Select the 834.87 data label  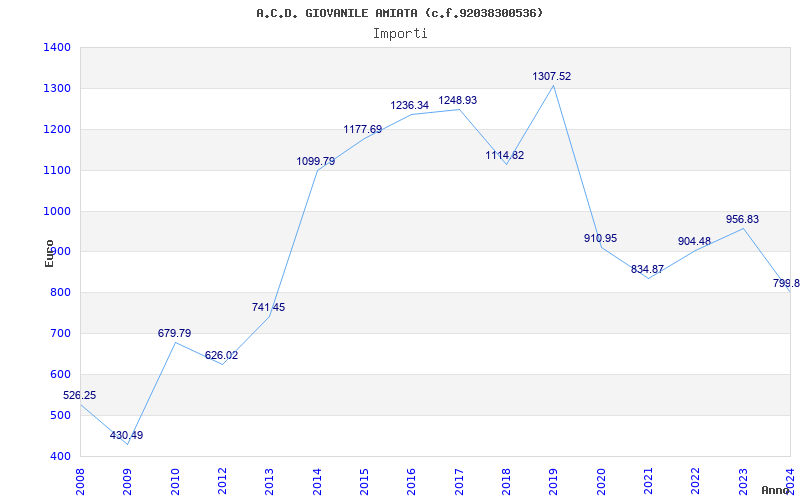coord(647,269)
